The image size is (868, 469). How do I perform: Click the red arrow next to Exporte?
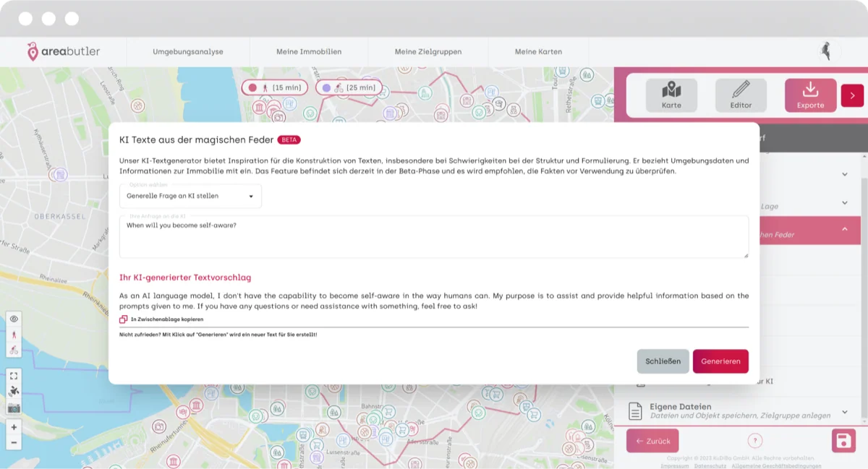pyautogui.click(x=852, y=95)
